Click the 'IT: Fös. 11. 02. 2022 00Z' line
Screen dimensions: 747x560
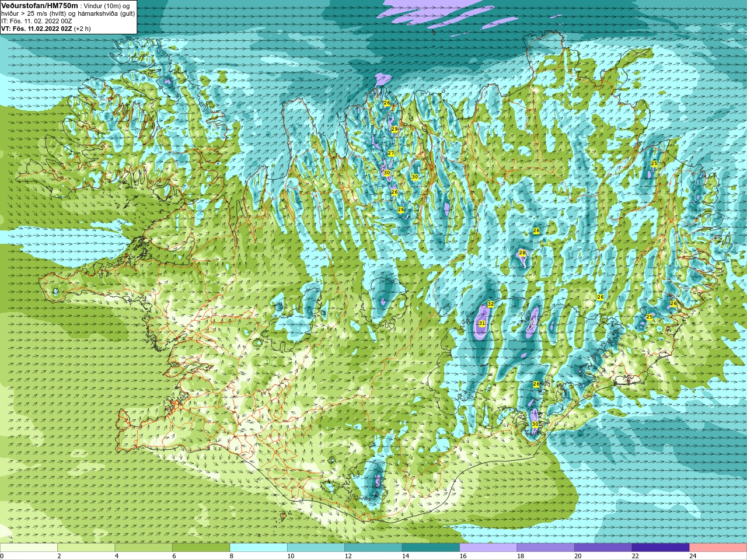[x=36, y=21]
